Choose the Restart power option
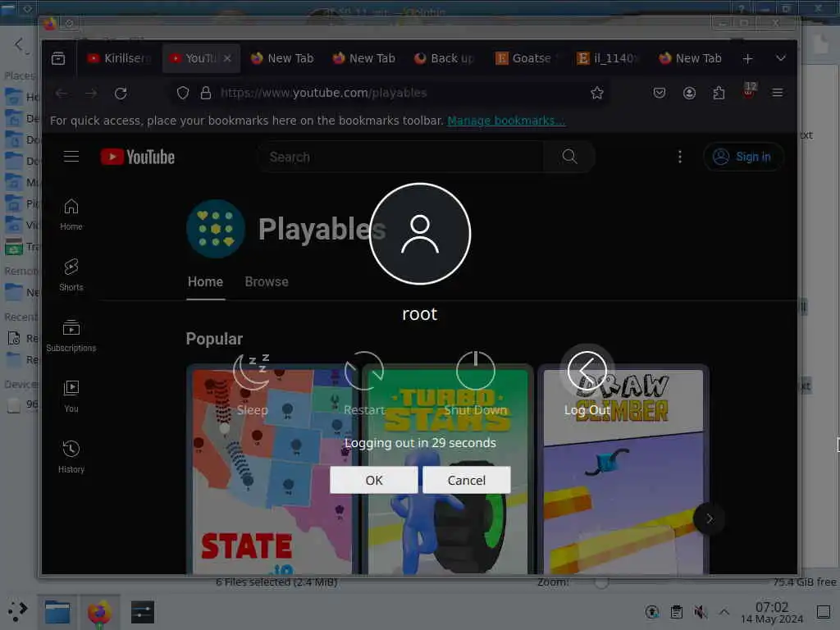 tap(364, 384)
